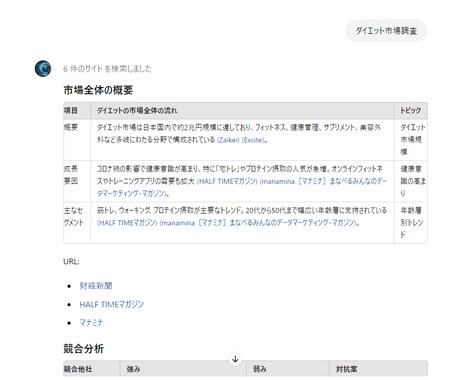The image size is (460, 380).
Task: Open the 財経新聞 URL link
Action: pos(96,286)
